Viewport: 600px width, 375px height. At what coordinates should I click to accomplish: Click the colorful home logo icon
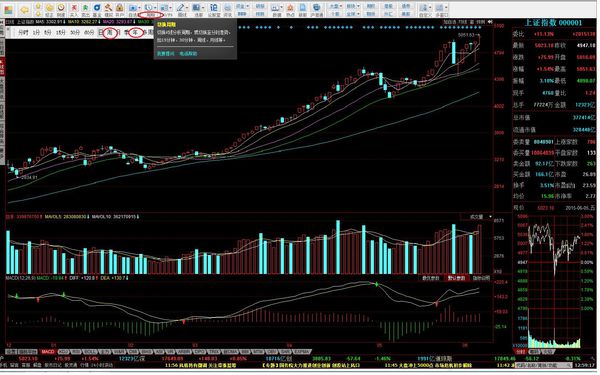(x=8, y=10)
